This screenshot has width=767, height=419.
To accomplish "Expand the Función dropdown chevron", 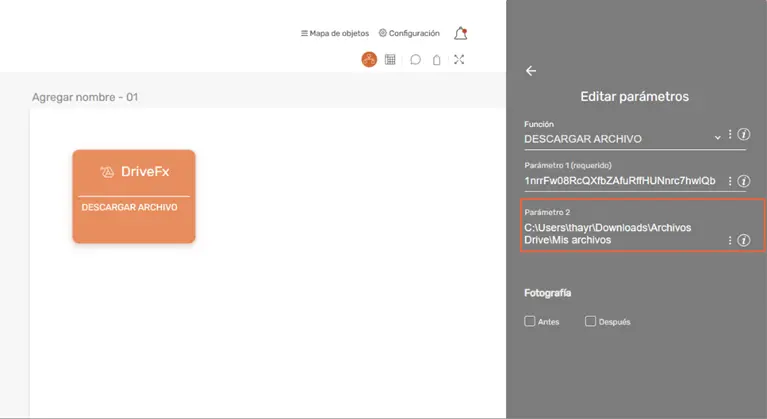I will point(717,138).
